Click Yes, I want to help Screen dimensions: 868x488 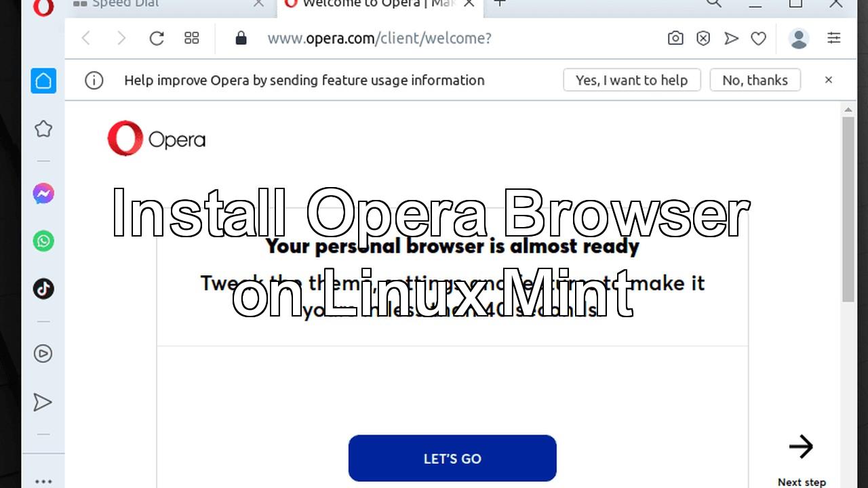click(x=631, y=80)
